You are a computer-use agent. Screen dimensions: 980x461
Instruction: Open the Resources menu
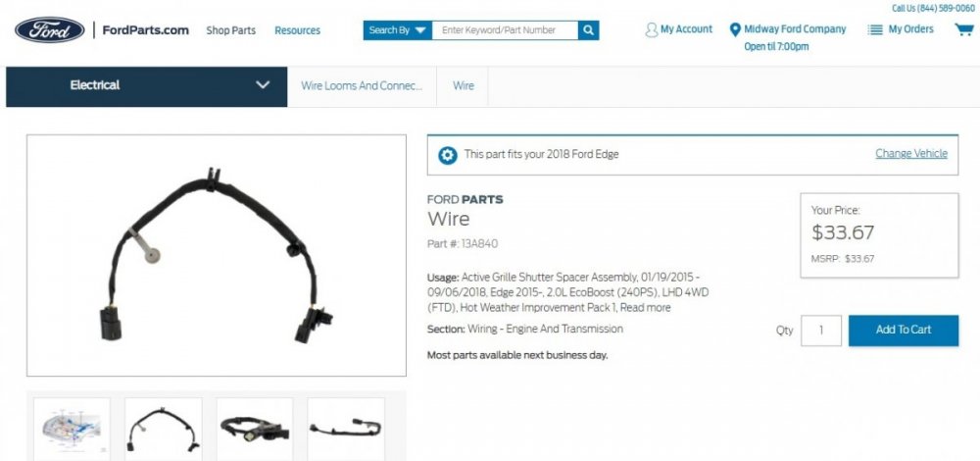(298, 30)
